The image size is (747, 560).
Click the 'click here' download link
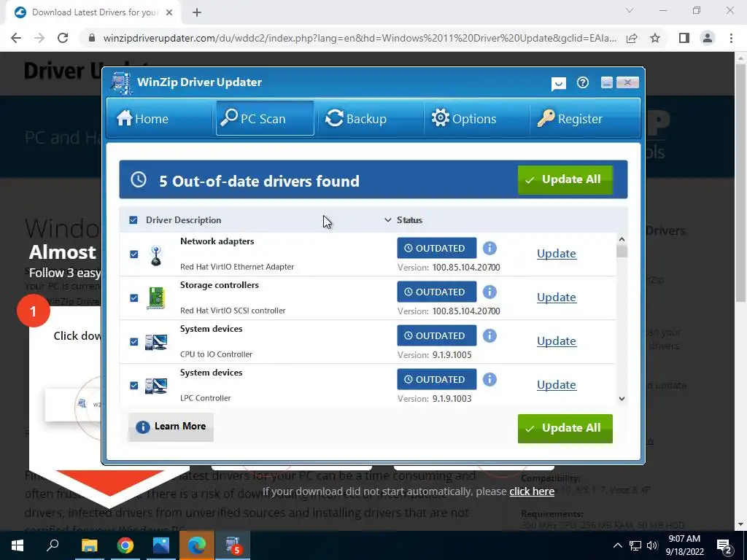tap(532, 491)
